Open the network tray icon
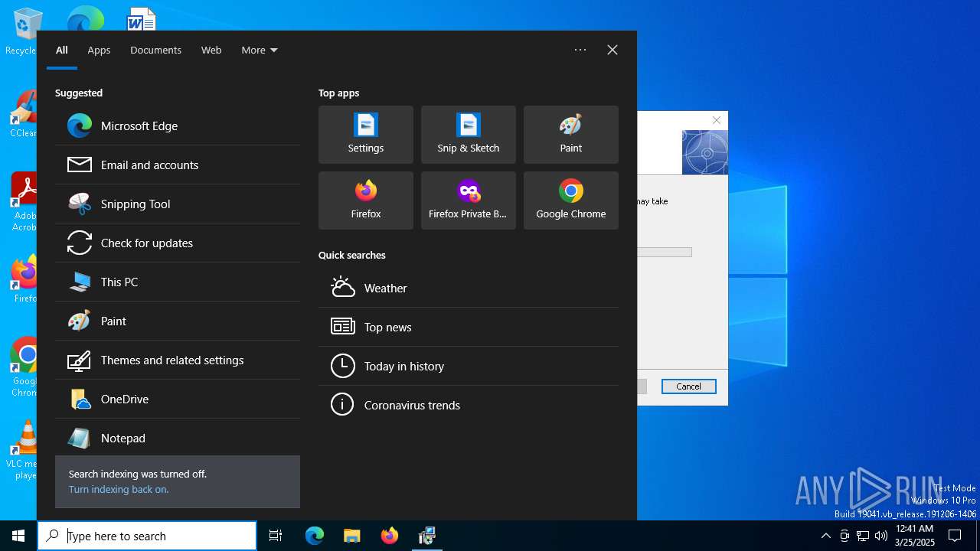The height and width of the screenshot is (551, 980). click(863, 536)
